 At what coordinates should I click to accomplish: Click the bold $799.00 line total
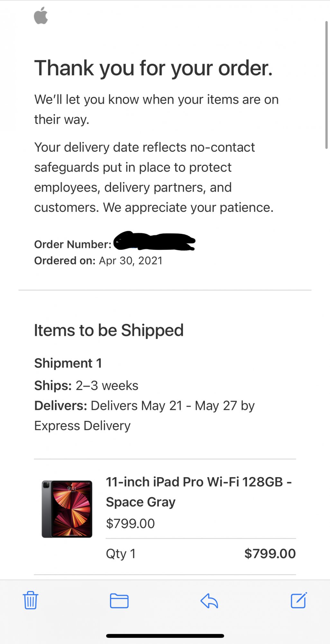270,554
